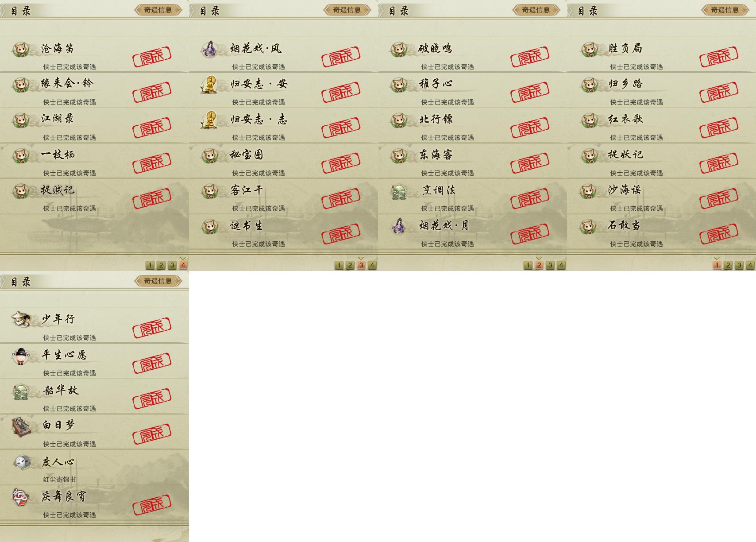Click the lion-dance icon for 庆舞良宵
This screenshot has width=756, height=542.
coord(20,497)
